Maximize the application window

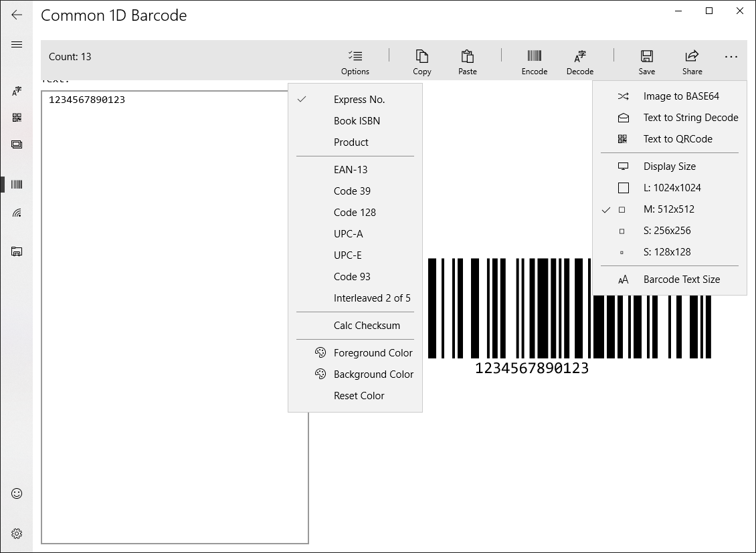[x=709, y=11]
